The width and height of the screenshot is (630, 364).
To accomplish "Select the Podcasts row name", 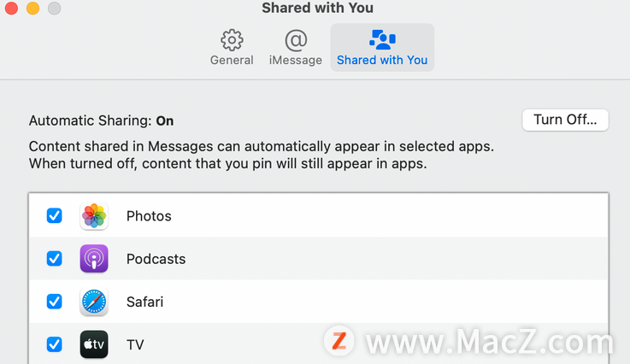I will pyautogui.click(x=156, y=259).
